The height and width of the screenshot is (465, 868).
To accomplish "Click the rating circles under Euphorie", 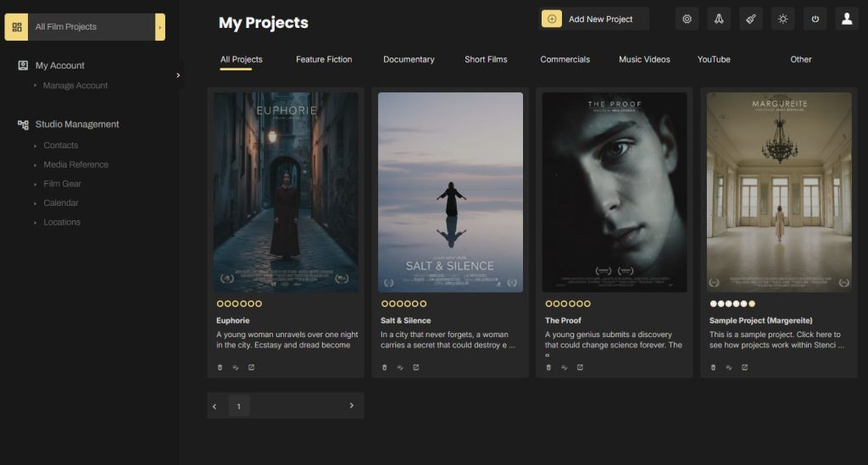I will 239,303.
